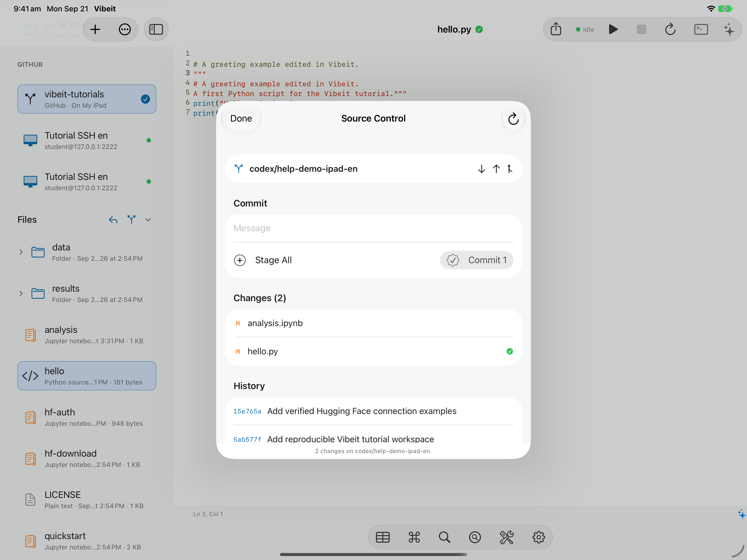Image resolution: width=747 pixels, height=560 pixels.
Task: Select the vibeit-tutorials GitHub workspace
Action: (87, 99)
